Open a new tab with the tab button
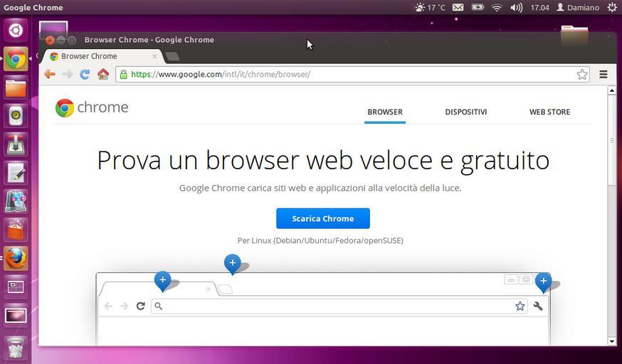This screenshot has width=622, height=364. coord(172,57)
